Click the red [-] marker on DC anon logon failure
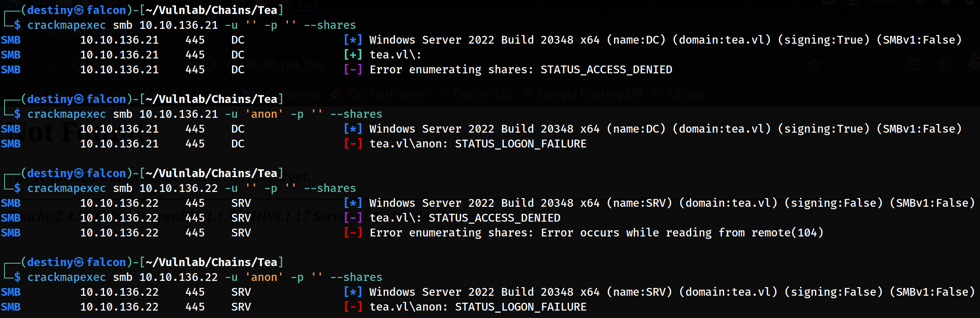Screen dimensions: 980x318 [353, 144]
